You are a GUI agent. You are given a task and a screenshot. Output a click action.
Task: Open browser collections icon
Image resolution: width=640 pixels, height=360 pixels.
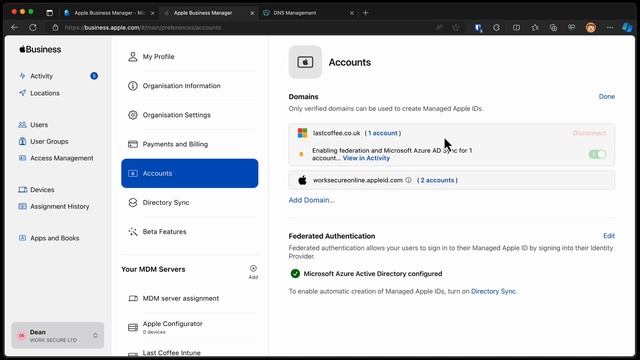553,28
